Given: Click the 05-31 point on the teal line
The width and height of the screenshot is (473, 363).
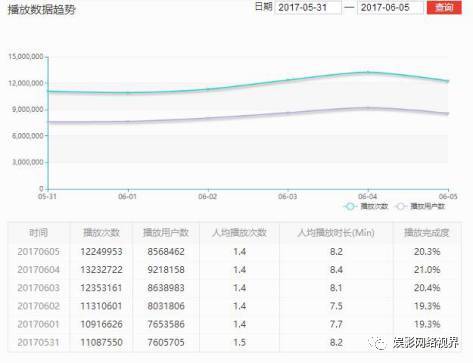Looking at the screenshot, I should point(48,91).
